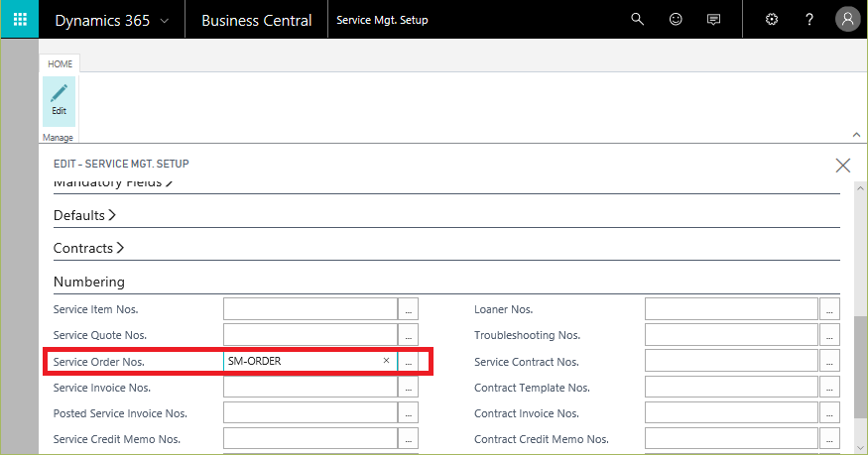Screen dimensions: 868x455
Task: Focus the Troubleshooting Nos. field
Action: tap(731, 335)
